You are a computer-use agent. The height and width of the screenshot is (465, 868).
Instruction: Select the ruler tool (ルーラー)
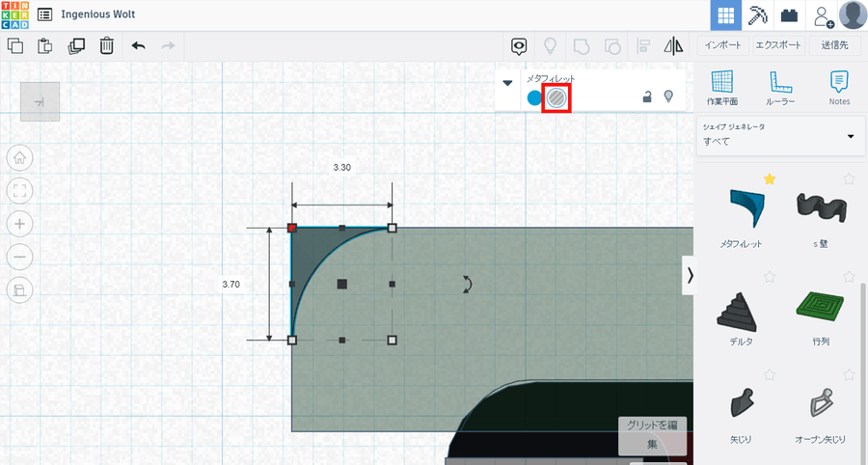pyautogui.click(x=780, y=88)
